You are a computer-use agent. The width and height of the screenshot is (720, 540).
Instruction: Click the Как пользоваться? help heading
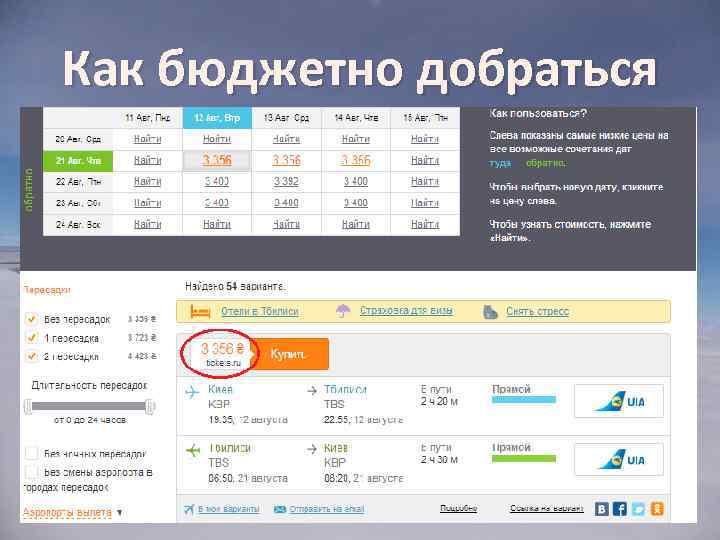tap(538, 113)
